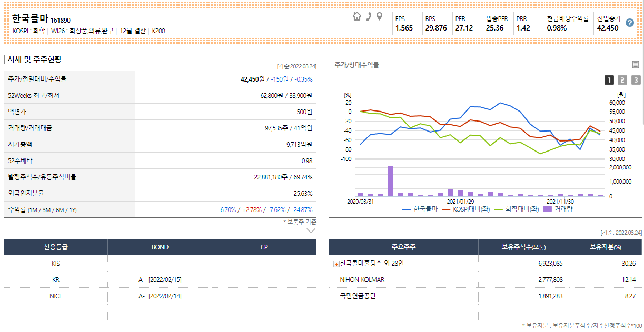
Task: Click the 2021/01/29 chart date label
Action: pyautogui.click(x=460, y=201)
